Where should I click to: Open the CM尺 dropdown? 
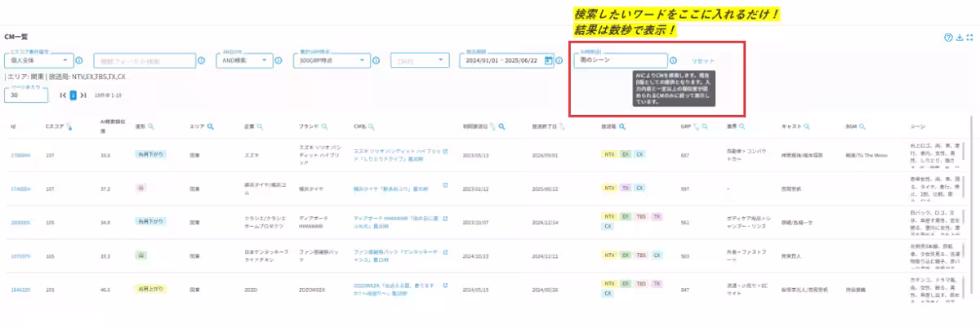coord(420,60)
